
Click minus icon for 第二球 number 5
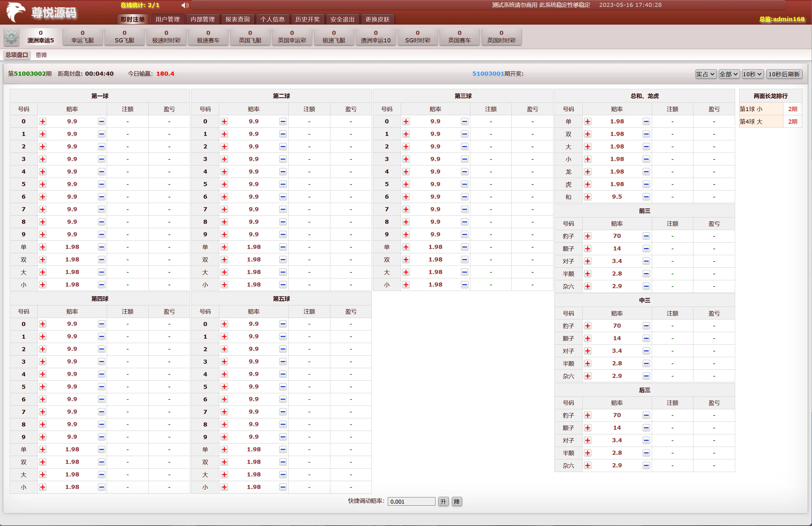pos(283,184)
